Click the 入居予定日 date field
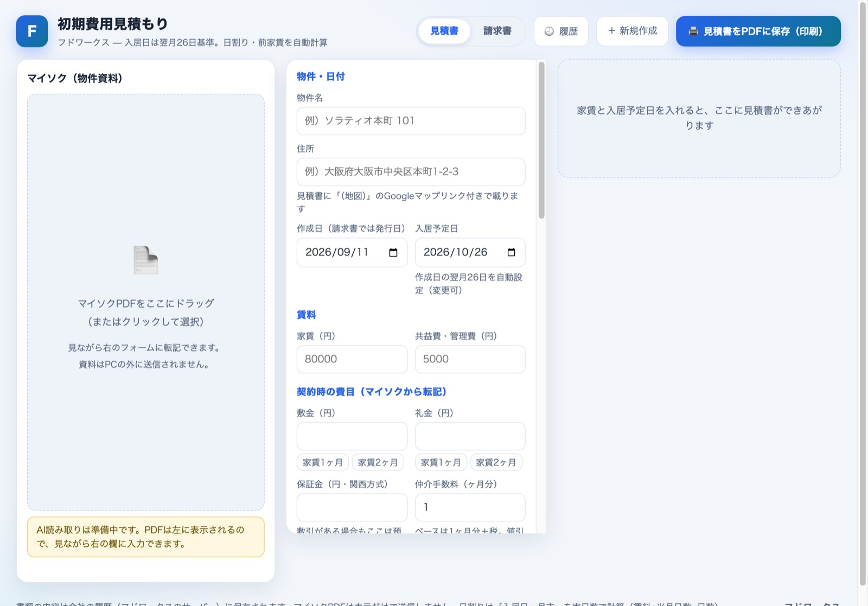 pos(470,252)
